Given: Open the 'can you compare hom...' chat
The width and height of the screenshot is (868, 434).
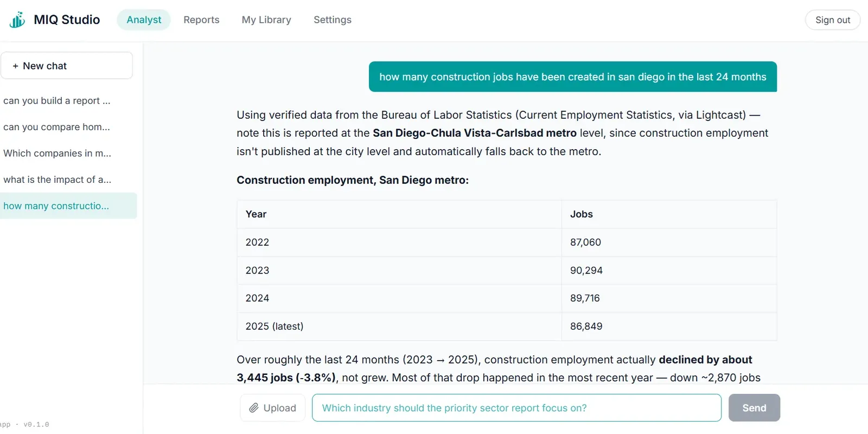Looking at the screenshot, I should tap(68, 127).
